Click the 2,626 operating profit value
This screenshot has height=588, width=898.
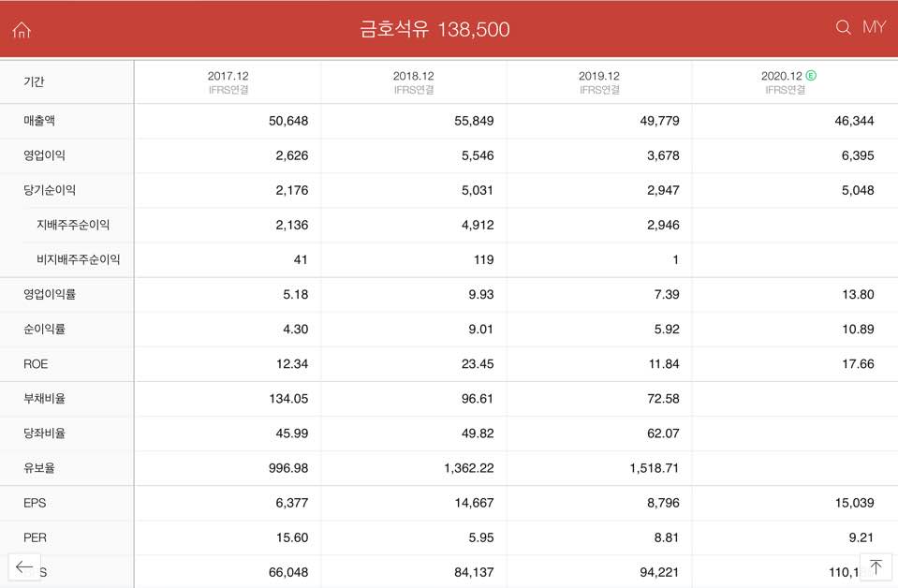pos(291,155)
